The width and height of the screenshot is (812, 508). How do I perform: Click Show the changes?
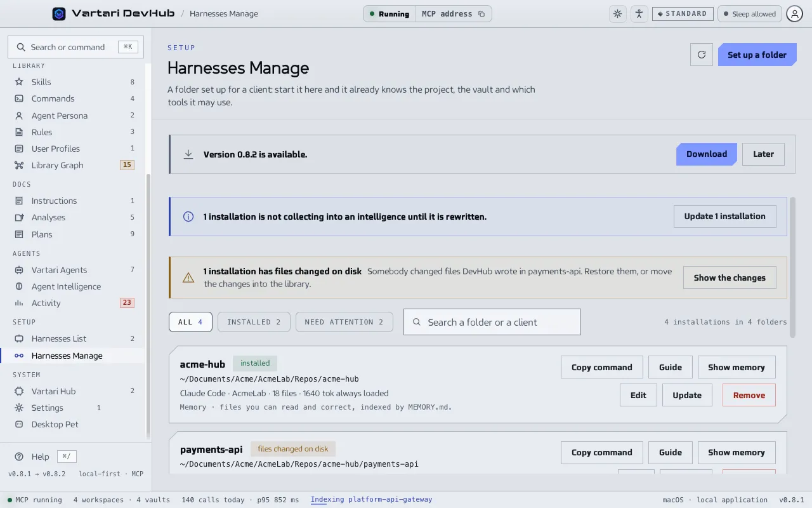click(730, 277)
